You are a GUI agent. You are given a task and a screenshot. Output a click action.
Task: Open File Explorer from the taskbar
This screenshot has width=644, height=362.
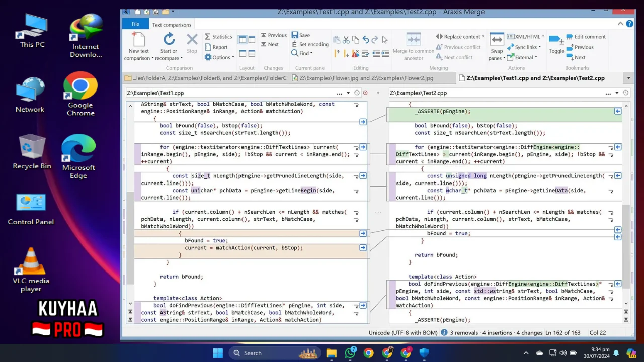click(331, 353)
